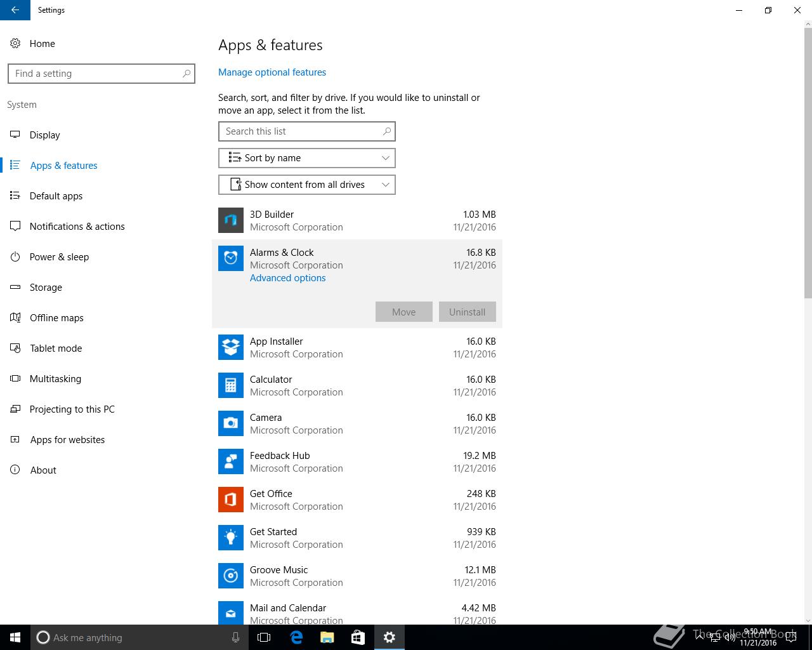Click the Alarms & Clock app icon
The height and width of the screenshot is (650, 812).
point(231,258)
